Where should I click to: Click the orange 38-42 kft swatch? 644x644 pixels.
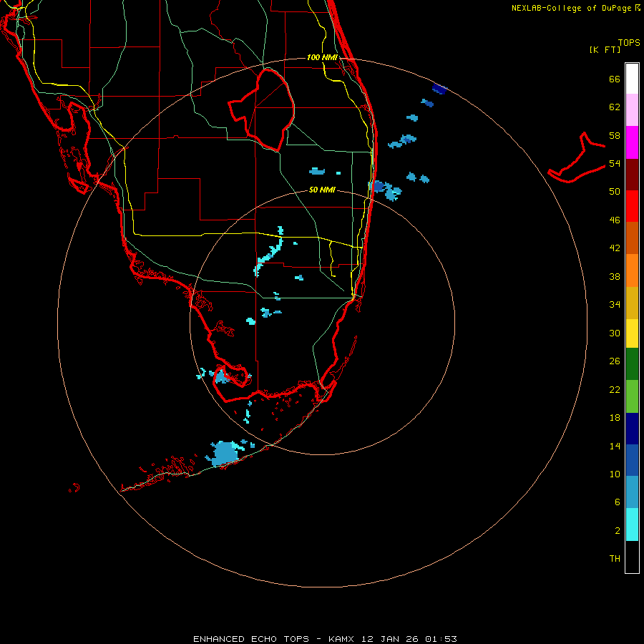click(x=632, y=270)
